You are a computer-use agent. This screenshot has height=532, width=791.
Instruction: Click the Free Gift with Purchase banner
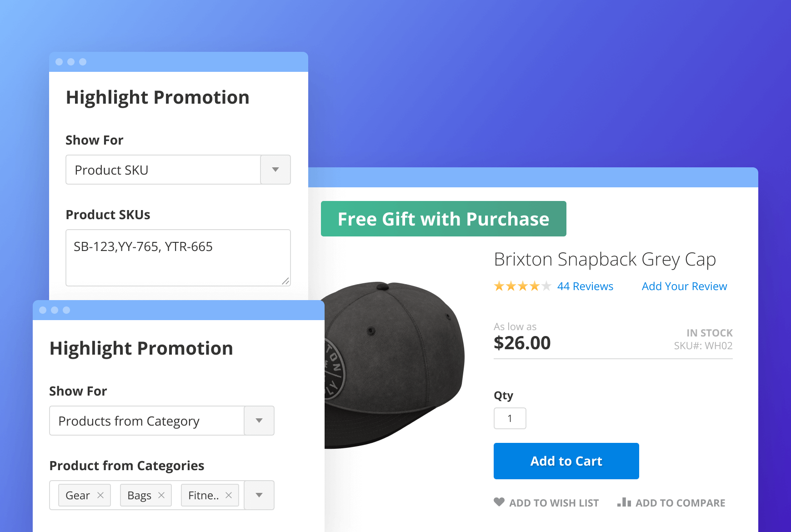(443, 219)
